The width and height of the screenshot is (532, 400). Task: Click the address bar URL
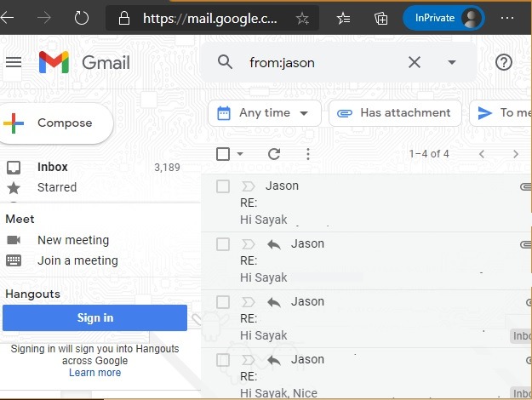[x=210, y=19]
